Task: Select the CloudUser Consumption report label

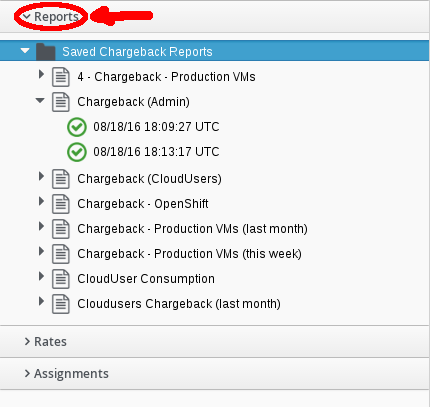Action: click(x=146, y=279)
